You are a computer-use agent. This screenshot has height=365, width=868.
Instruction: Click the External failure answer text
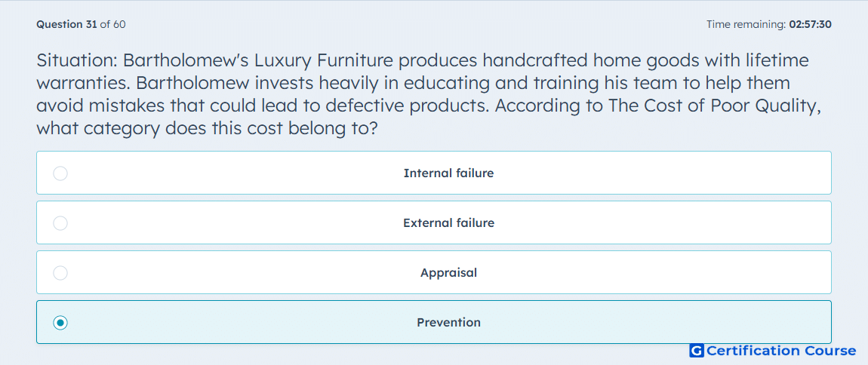tap(448, 223)
